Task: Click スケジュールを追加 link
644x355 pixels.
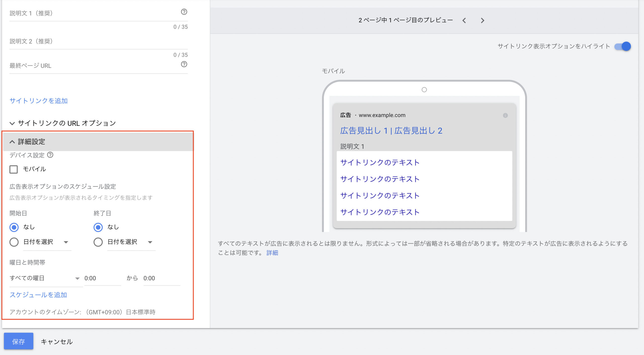Action: 38,295
